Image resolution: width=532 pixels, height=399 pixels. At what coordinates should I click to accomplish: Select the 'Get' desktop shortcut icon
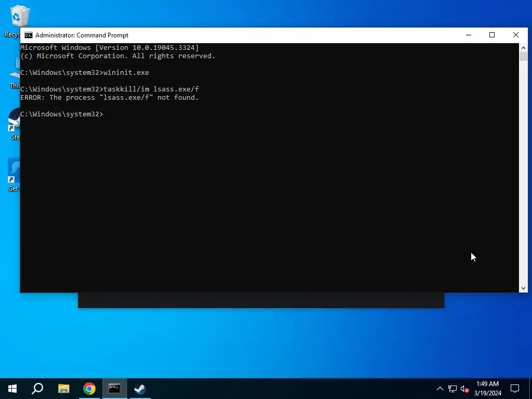coord(14,175)
